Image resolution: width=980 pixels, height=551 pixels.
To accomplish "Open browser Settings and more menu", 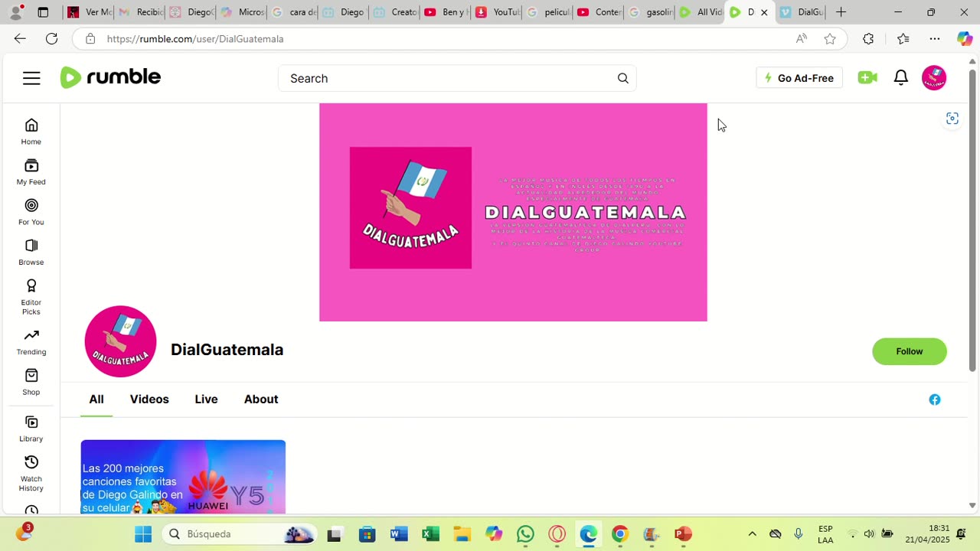I will (935, 38).
